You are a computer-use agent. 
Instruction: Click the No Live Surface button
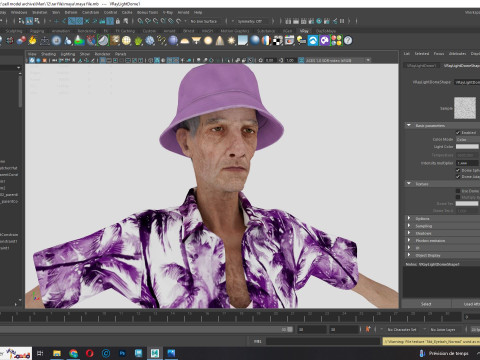pyautogui.click(x=204, y=21)
